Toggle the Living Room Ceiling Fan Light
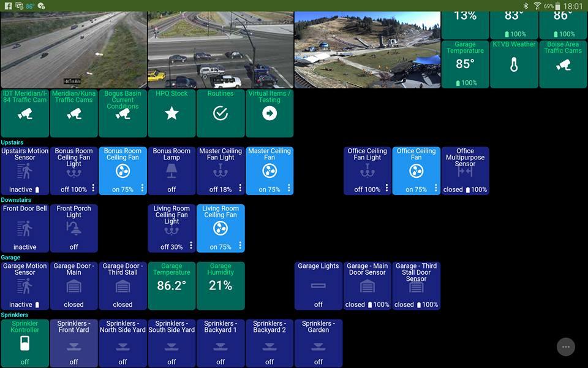 pos(171,228)
